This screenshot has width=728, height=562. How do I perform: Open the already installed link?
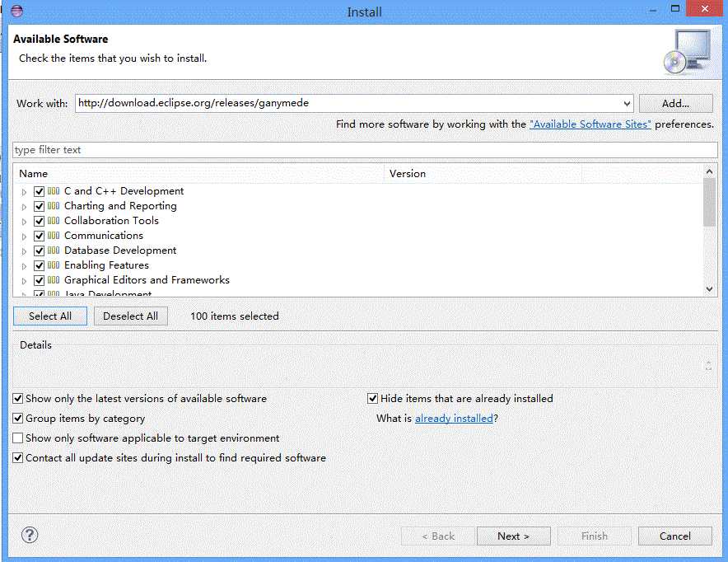click(454, 418)
